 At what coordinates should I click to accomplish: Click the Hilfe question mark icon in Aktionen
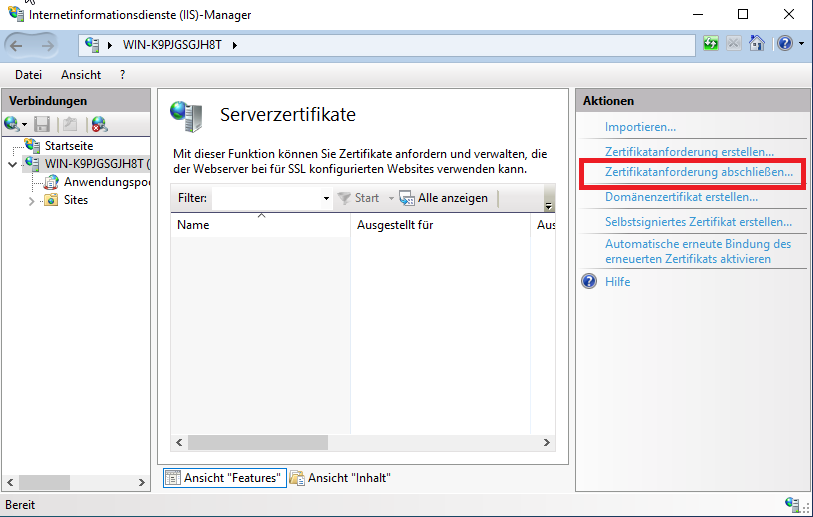(590, 282)
